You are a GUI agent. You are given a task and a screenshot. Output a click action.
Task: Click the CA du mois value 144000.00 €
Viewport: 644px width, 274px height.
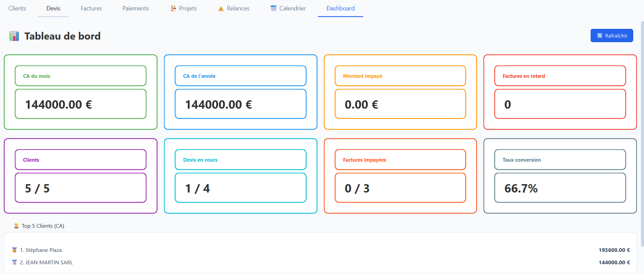click(x=59, y=105)
